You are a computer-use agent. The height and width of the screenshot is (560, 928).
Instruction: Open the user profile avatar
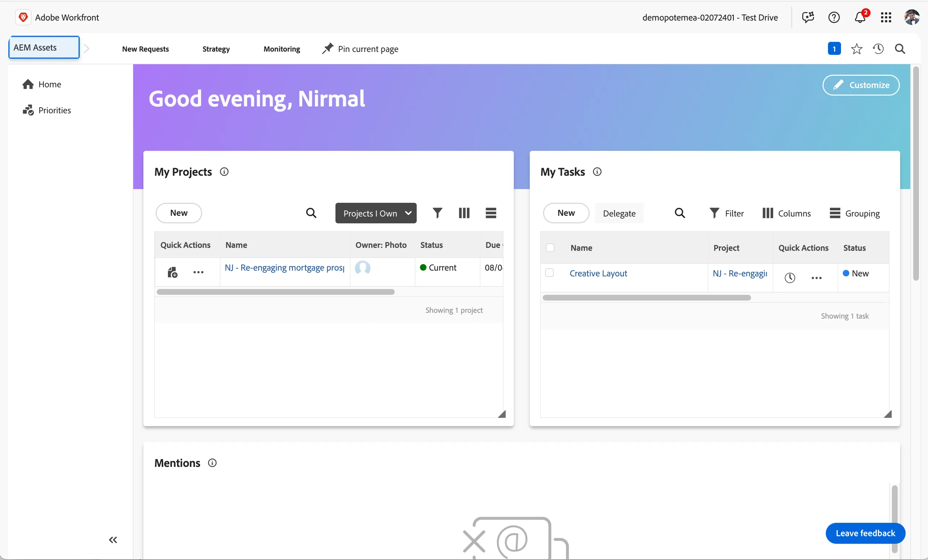click(x=912, y=17)
